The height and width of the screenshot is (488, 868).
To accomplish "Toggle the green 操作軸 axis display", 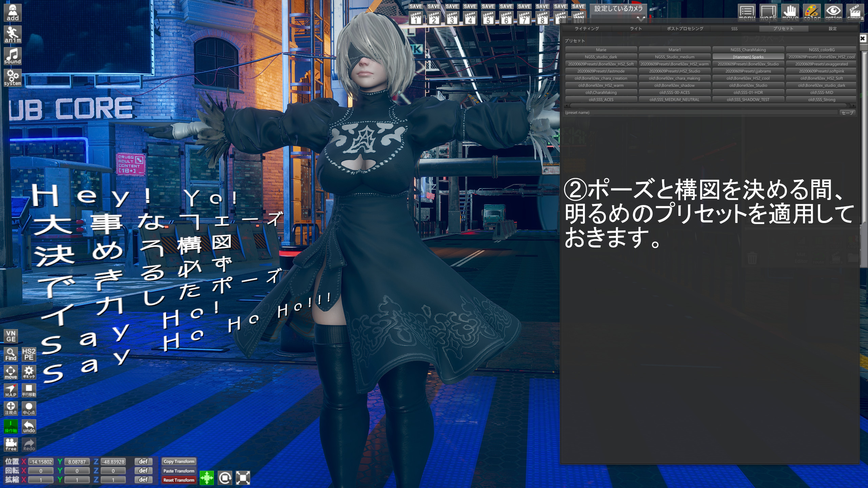I will click(11, 426).
